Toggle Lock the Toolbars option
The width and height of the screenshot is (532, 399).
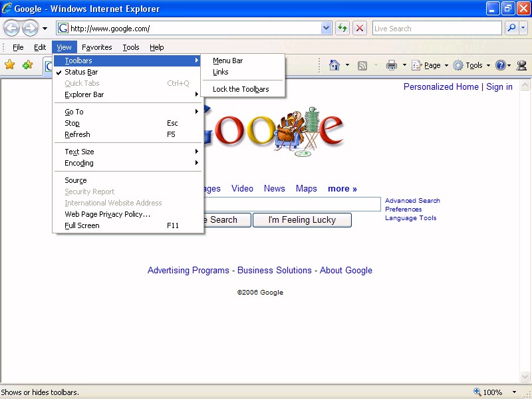click(241, 89)
